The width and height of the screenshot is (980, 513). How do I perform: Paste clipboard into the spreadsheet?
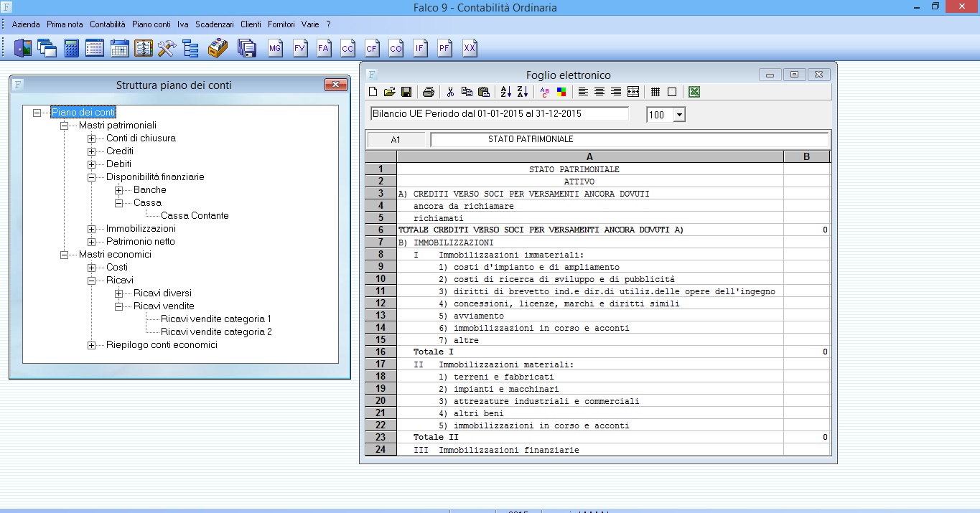pos(484,92)
